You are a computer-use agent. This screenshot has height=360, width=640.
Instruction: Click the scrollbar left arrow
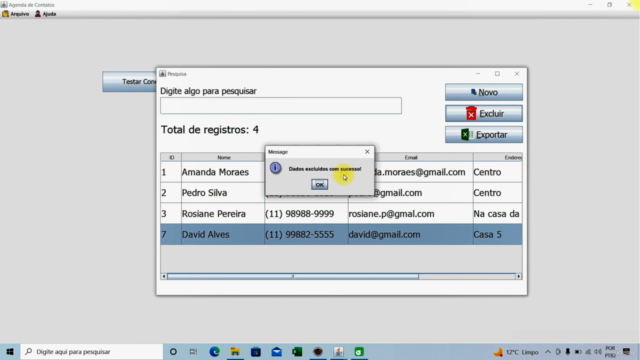point(164,276)
